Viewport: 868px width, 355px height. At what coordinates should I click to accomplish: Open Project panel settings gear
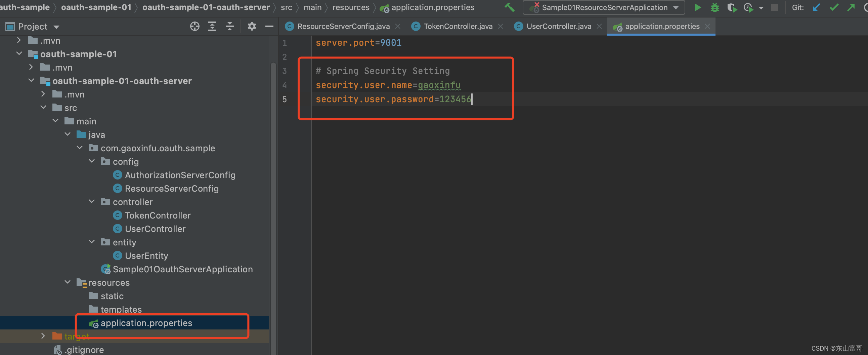pyautogui.click(x=252, y=26)
